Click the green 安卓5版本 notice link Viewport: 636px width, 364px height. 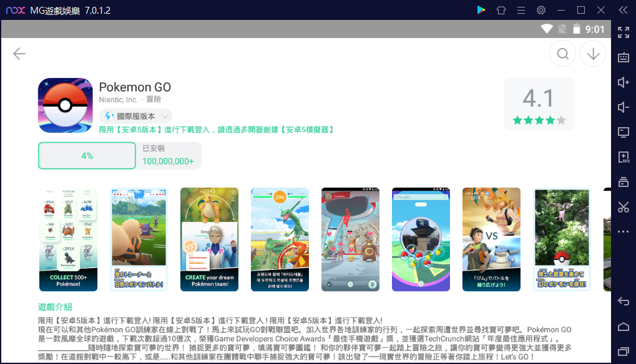(217, 130)
